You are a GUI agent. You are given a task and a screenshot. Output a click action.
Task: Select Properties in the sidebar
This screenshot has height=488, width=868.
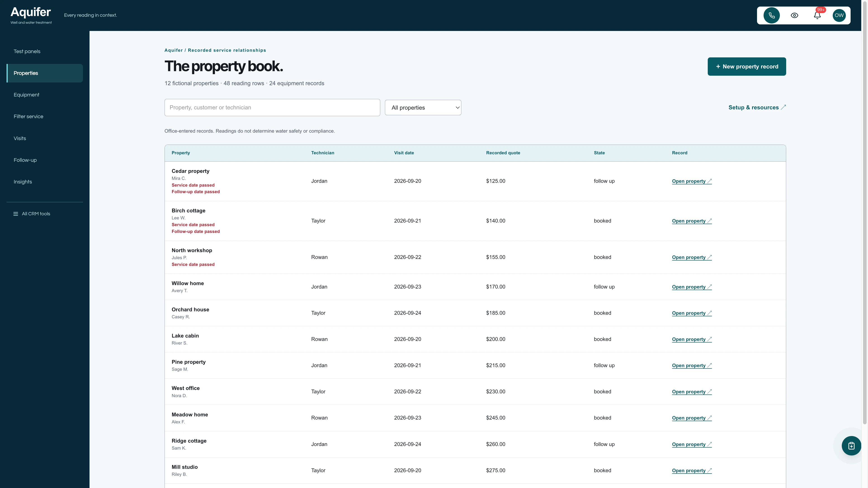point(45,73)
